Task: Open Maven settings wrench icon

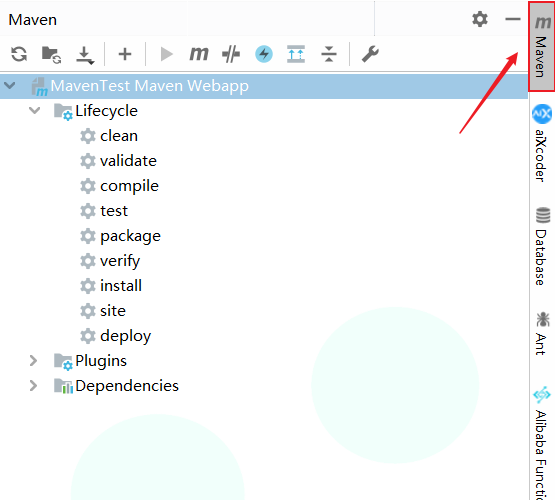Action: (370, 54)
